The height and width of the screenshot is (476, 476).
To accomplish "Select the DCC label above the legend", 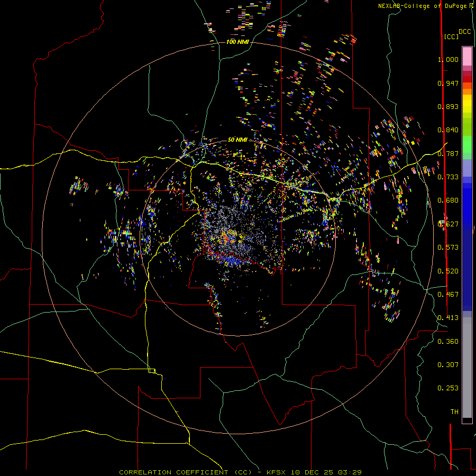I will 465,32.
